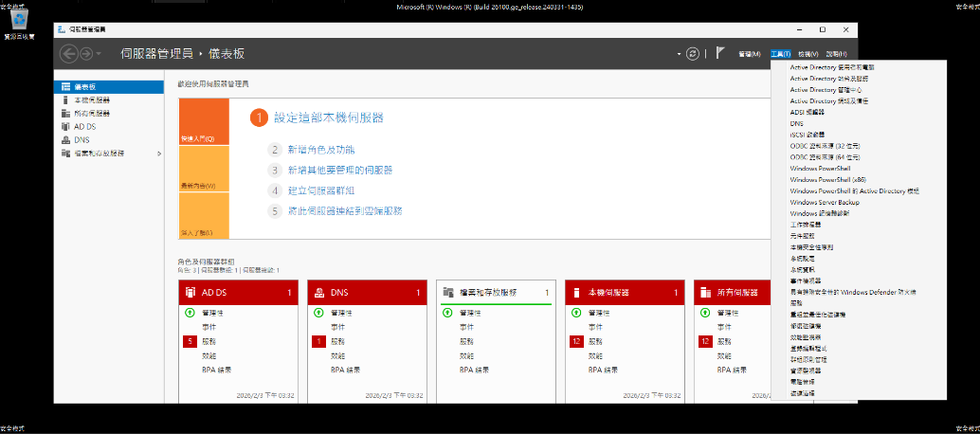Click the AD DS sidebar icon

[x=65, y=127]
